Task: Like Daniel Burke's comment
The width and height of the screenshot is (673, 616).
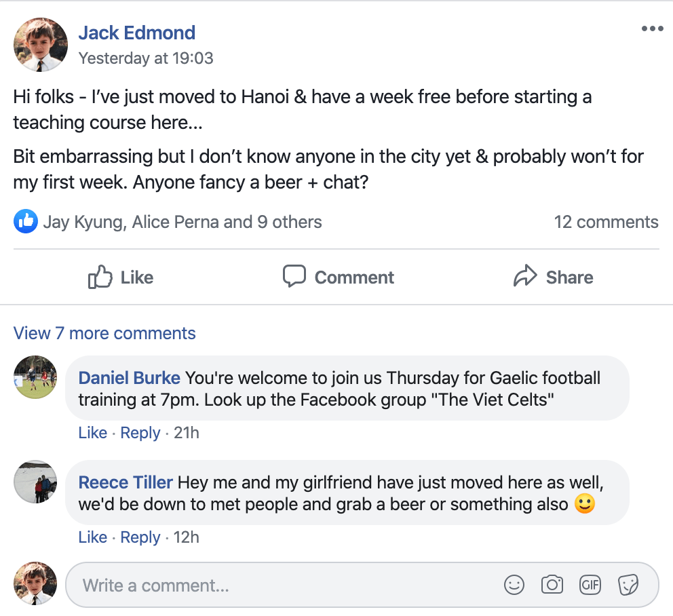Action: click(x=92, y=433)
